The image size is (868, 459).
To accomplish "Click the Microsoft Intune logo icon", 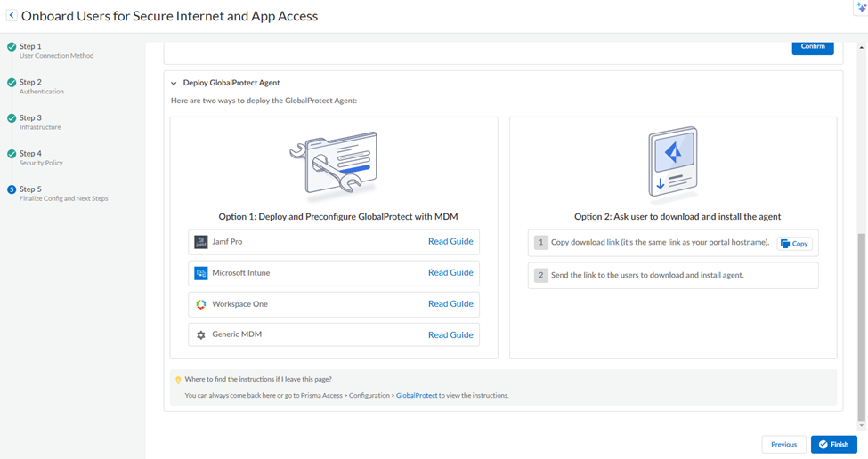I will [x=201, y=273].
